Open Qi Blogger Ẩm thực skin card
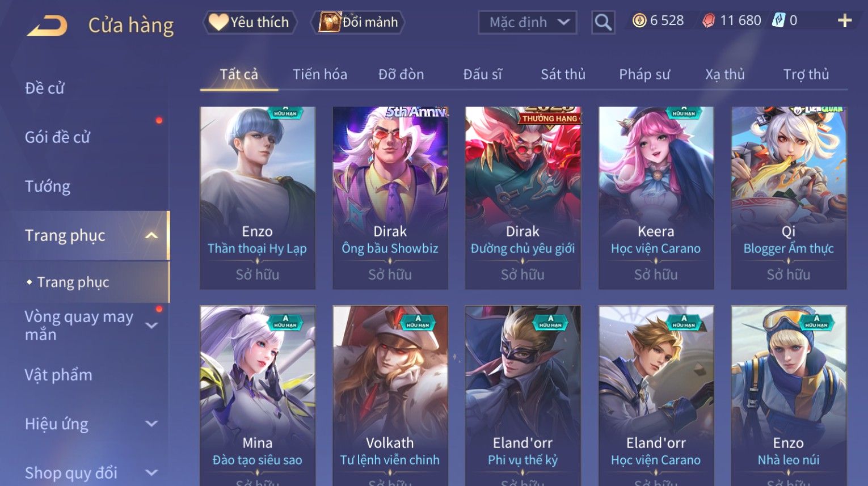Image resolution: width=868 pixels, height=486 pixels. tap(789, 198)
